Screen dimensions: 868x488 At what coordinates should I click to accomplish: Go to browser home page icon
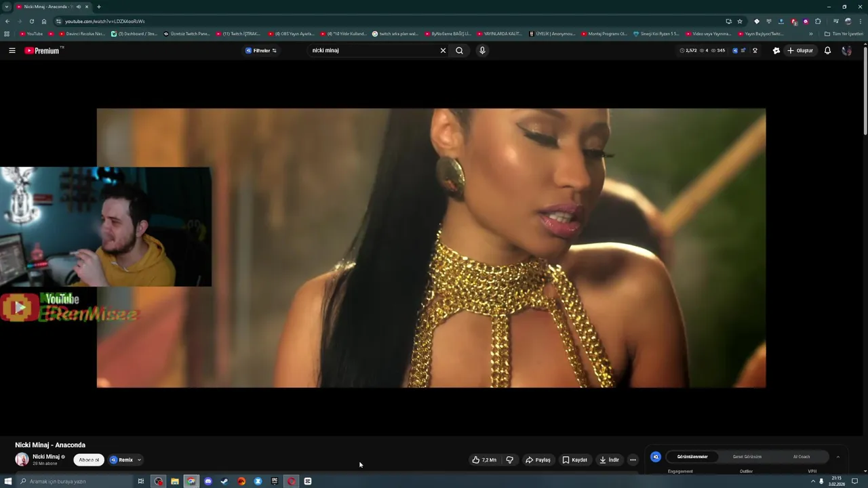pyautogui.click(x=44, y=21)
